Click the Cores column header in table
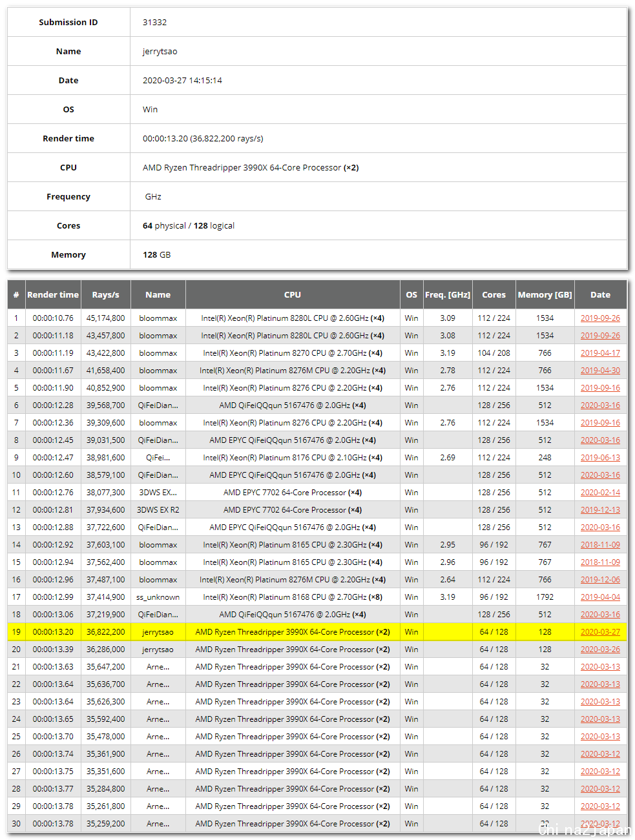This screenshot has height=840, width=635. click(494, 294)
